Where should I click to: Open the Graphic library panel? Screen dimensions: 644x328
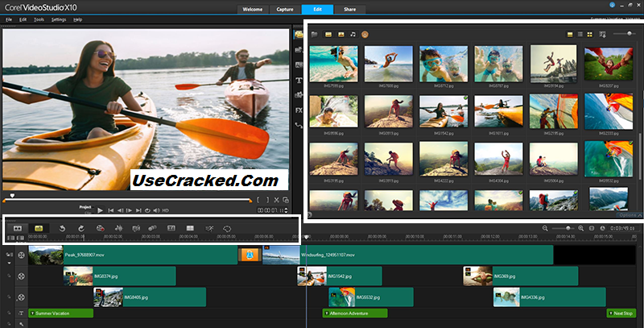tap(299, 95)
